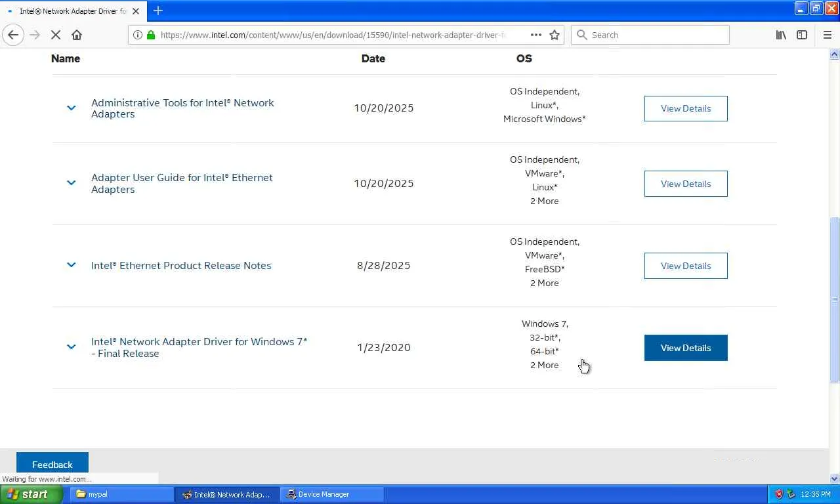Expand Adapter User Guide row chevron

coord(71,182)
